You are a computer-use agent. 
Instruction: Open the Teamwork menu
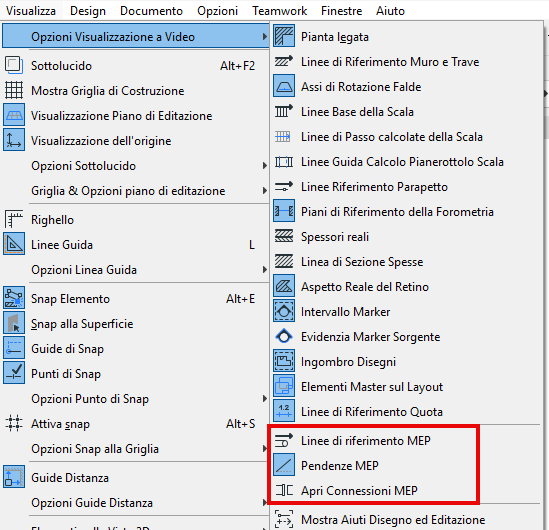279,11
